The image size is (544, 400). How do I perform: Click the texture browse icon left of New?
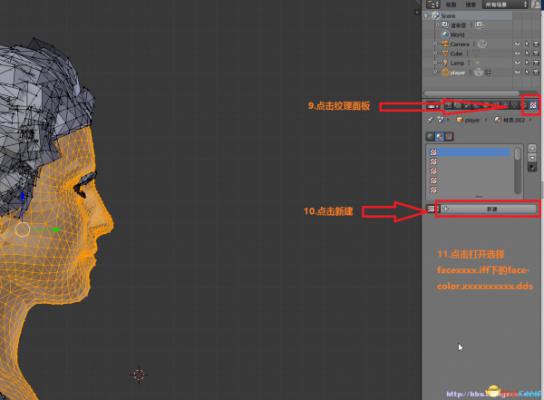(x=431, y=209)
